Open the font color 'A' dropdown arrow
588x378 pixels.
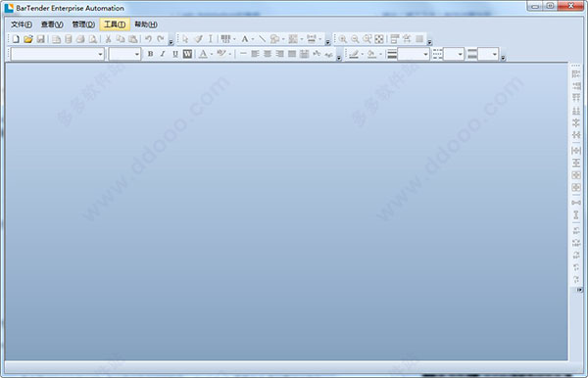click(212, 54)
